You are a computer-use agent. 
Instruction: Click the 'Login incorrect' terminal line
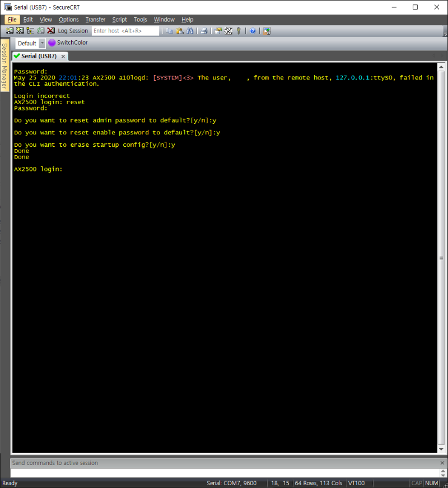tap(42, 96)
